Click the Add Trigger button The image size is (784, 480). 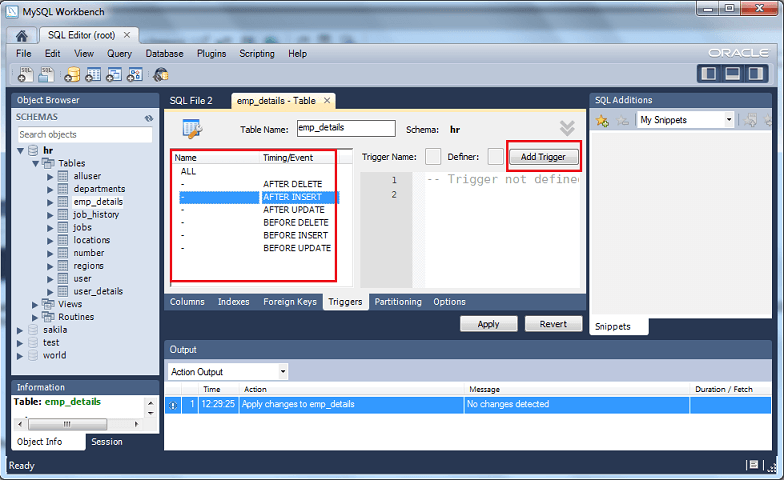543,156
